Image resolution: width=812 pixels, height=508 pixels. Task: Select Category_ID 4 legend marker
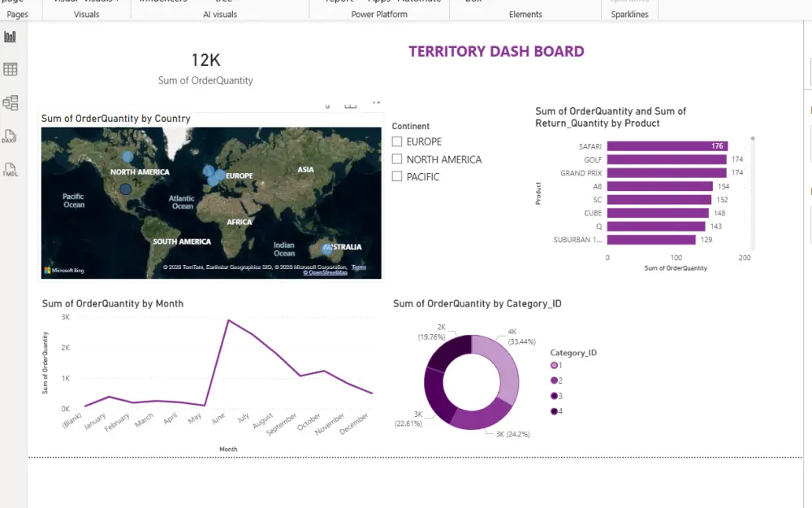(x=554, y=411)
